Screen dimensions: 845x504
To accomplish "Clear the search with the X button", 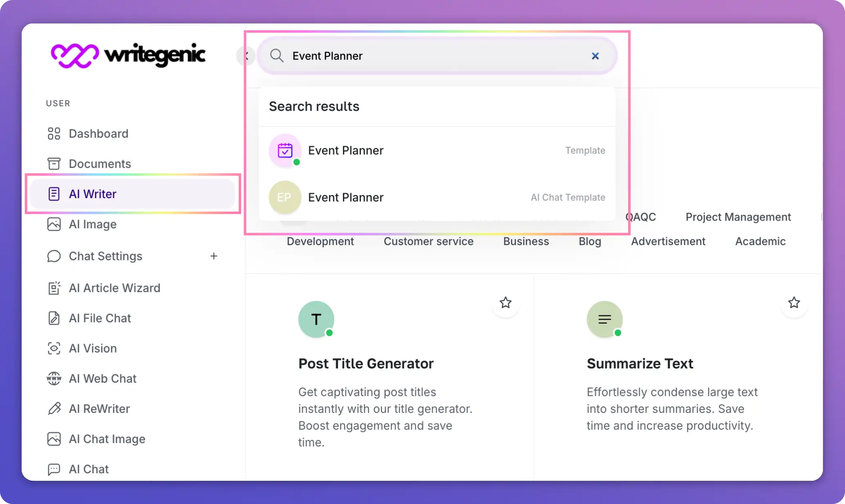I will click(x=595, y=56).
